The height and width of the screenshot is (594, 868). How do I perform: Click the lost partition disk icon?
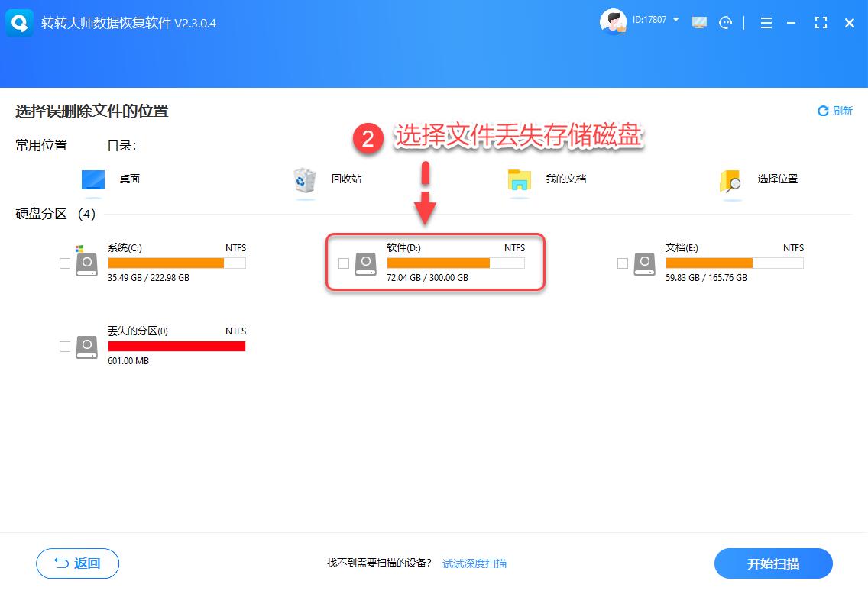[87, 347]
